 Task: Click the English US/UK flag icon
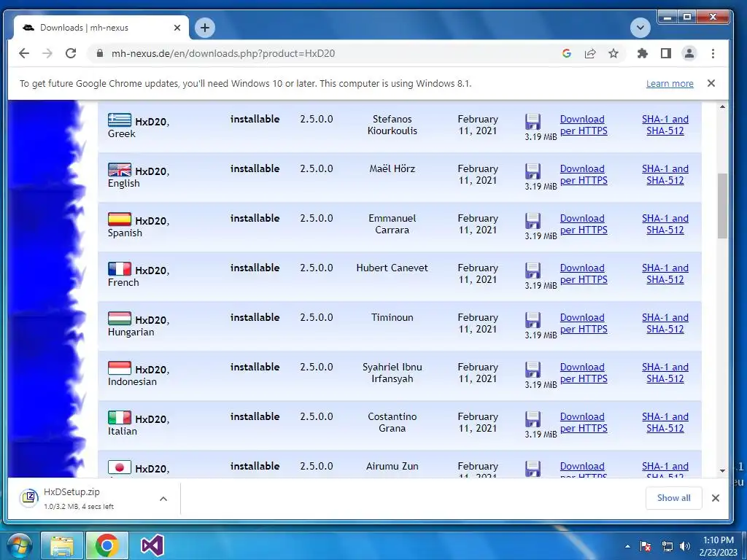pyautogui.click(x=120, y=169)
